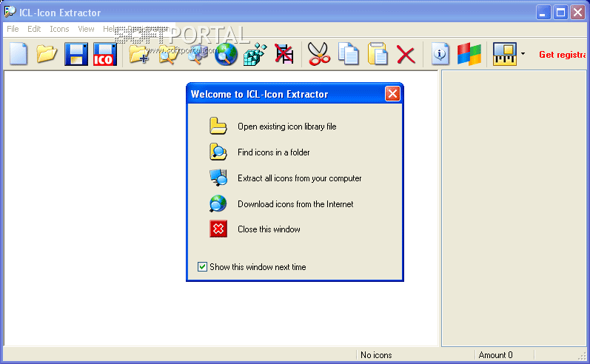The image size is (590, 364).
Task: Click the No icons status bar text
Action: tap(376, 355)
